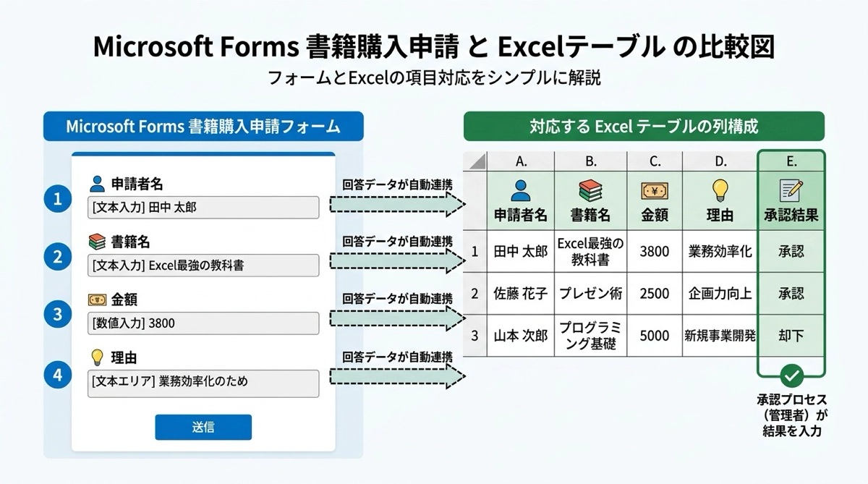
Task: Click the money icon beside 金額 form label
Action: [97, 300]
